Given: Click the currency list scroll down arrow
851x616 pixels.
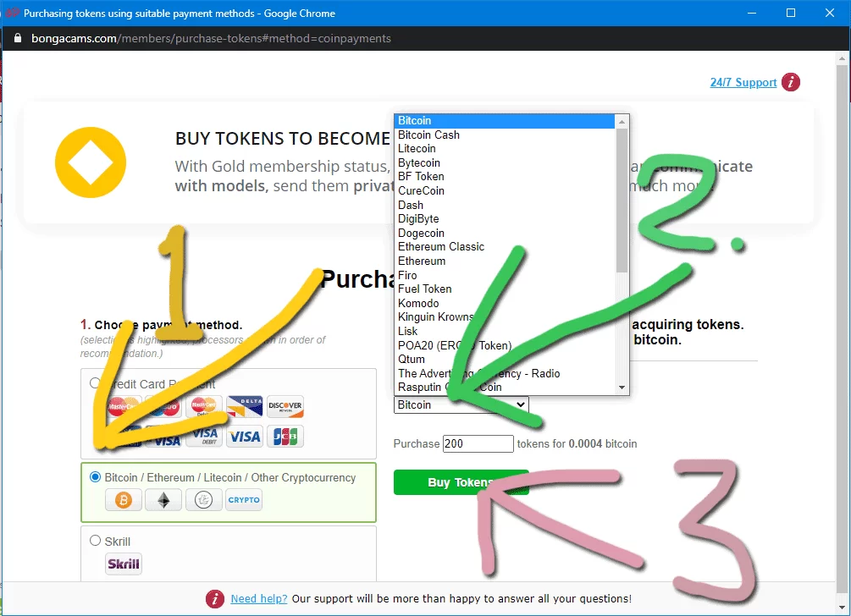Looking at the screenshot, I should point(622,388).
